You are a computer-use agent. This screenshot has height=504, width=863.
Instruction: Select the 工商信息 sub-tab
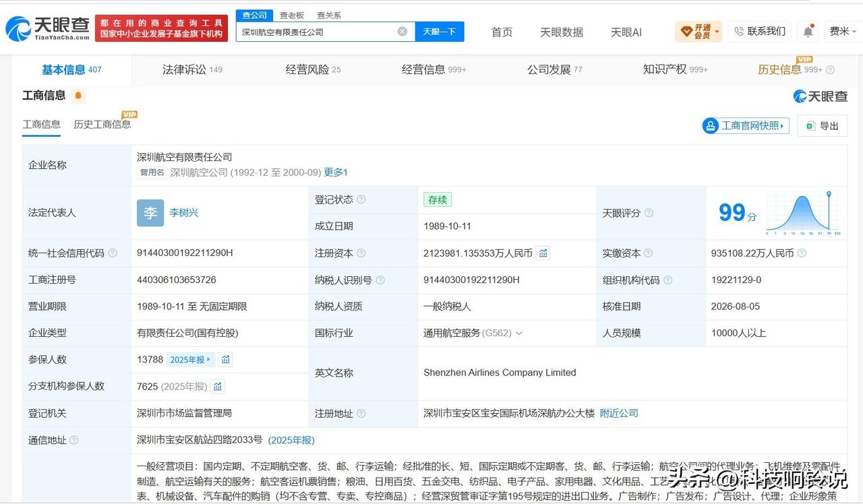41,125
